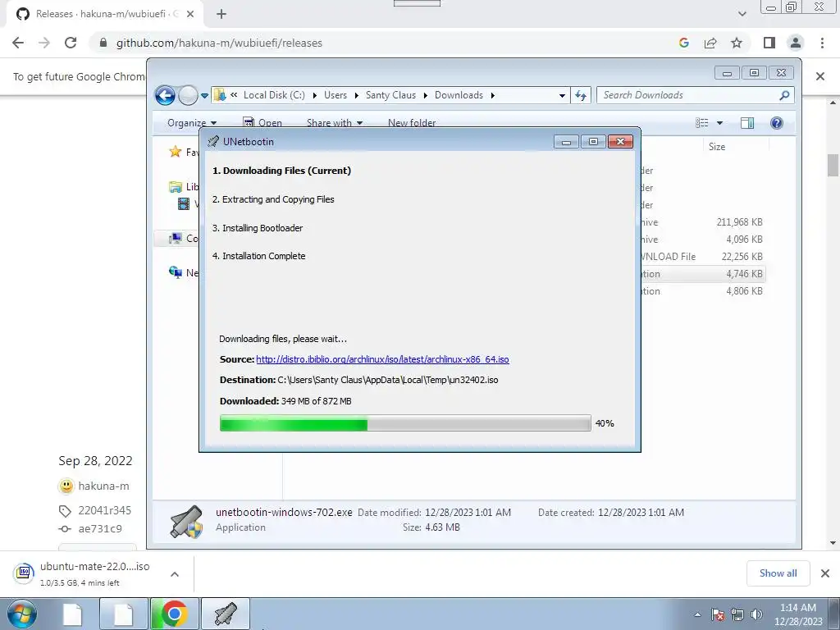Switch to UNetbootin taskbar button
Viewport: 840px width, 630px height.
click(226, 614)
